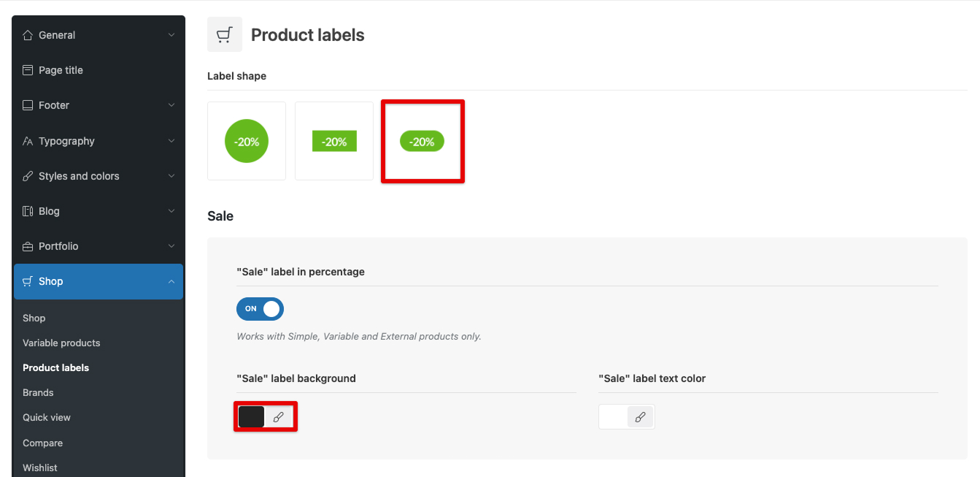Open the Sale label background color swatch
This screenshot has height=477, width=980.
[x=252, y=417]
